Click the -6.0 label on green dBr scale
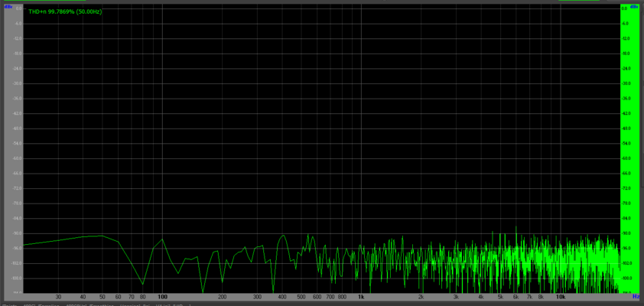644x306 pixels. coord(625,24)
